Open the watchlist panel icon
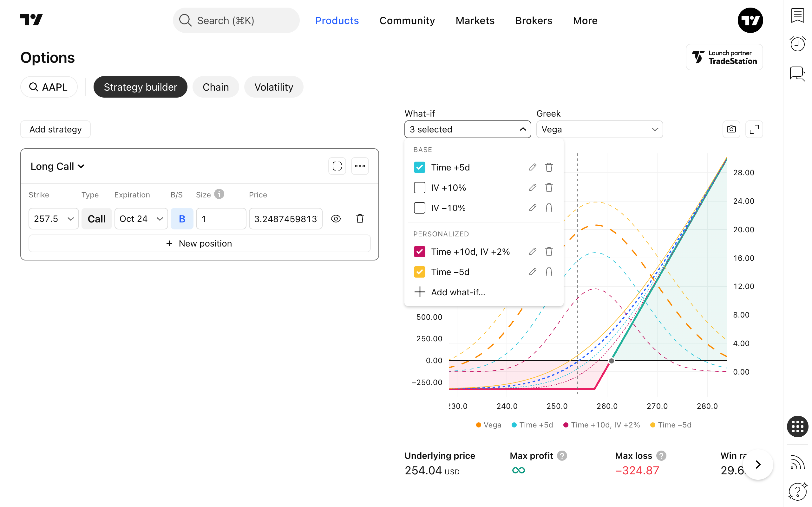Viewport: 812px width, 507px height. 797,16
